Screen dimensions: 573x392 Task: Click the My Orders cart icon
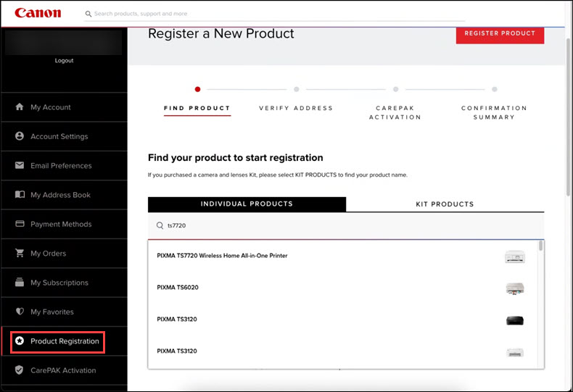click(x=20, y=253)
